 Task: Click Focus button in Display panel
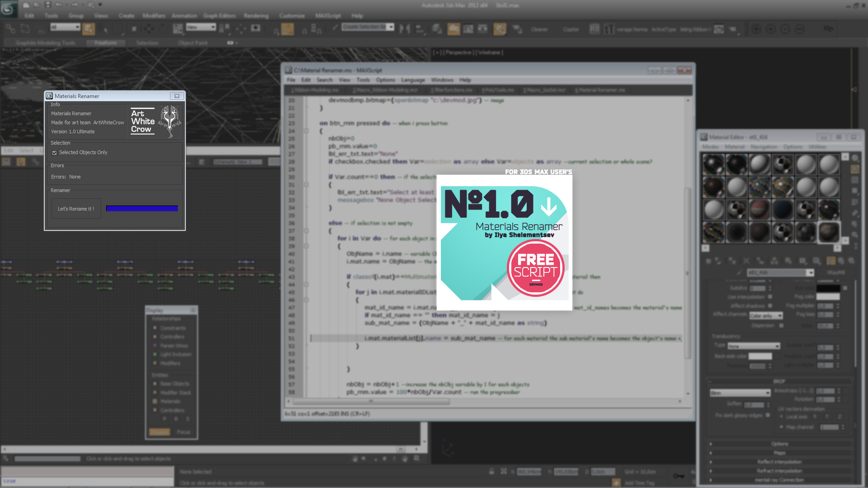183,432
